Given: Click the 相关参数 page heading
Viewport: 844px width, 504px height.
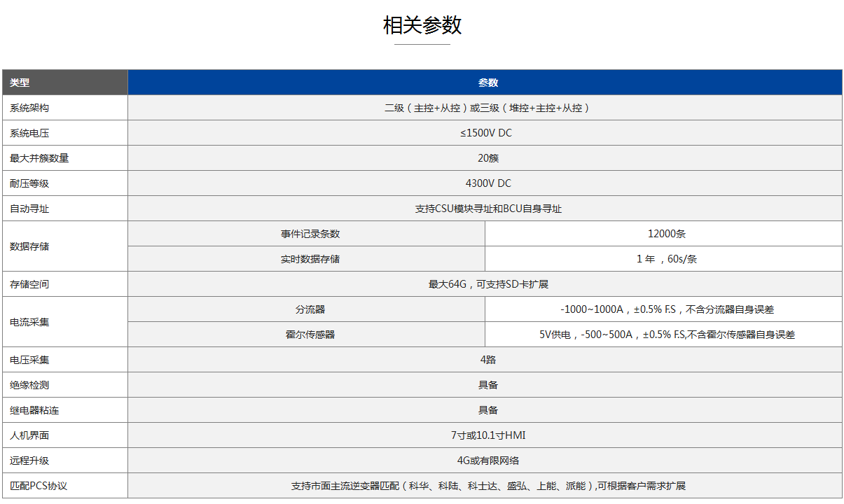Looking at the screenshot, I should (422, 25).
